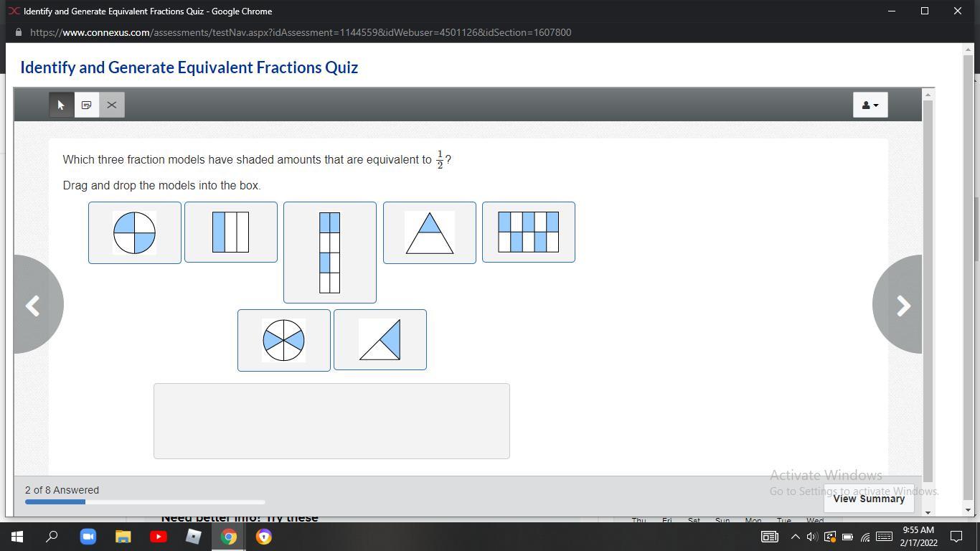980x551 pixels.
Task: Pick the rectangle model with three vertical strips
Action: point(231,232)
